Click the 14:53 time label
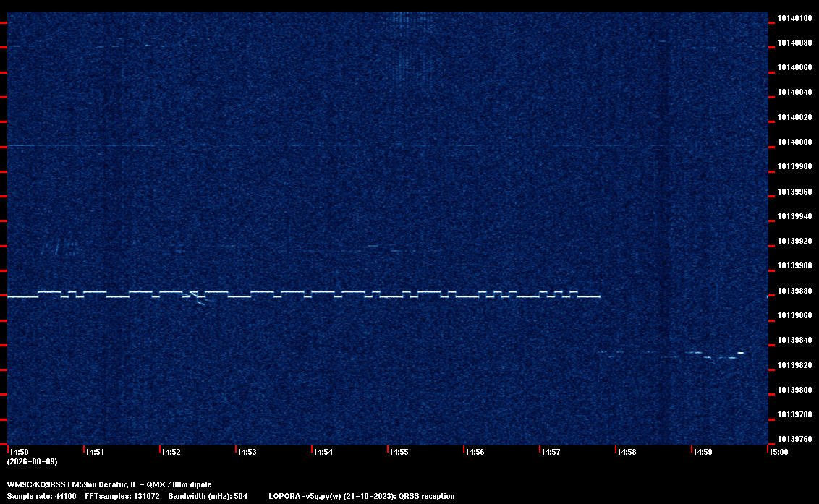819x504 pixels. tap(247, 452)
